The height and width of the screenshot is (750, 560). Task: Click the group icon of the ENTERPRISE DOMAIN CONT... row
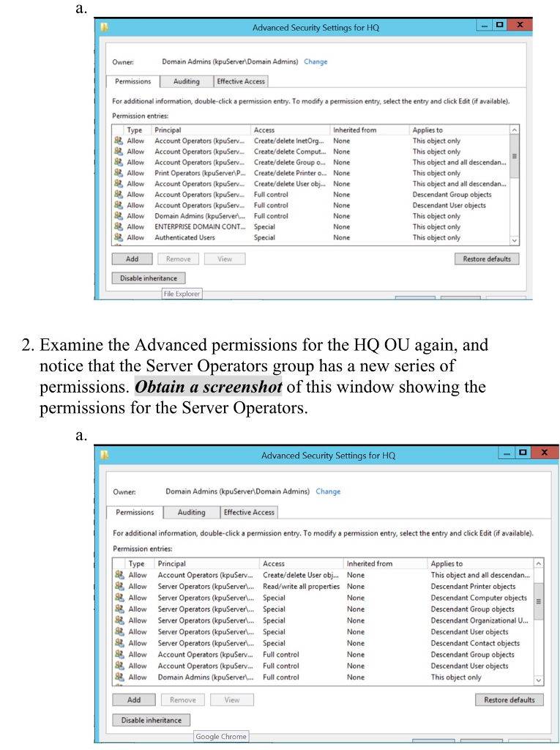pos(118,227)
